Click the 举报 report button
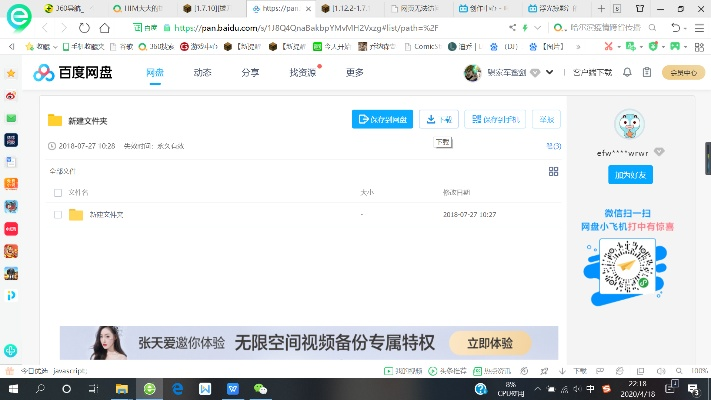This screenshot has width=711, height=400. point(546,119)
